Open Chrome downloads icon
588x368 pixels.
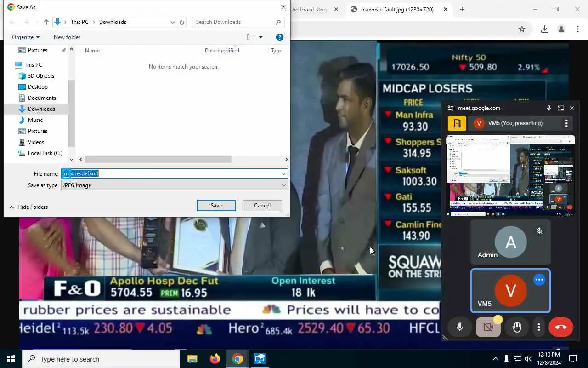click(x=545, y=29)
